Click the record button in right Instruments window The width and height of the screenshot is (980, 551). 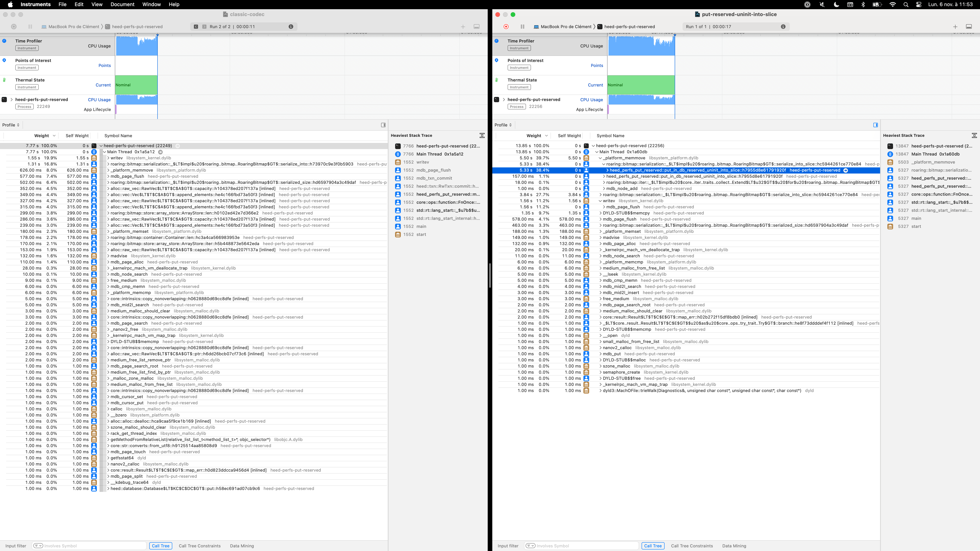coord(506,26)
